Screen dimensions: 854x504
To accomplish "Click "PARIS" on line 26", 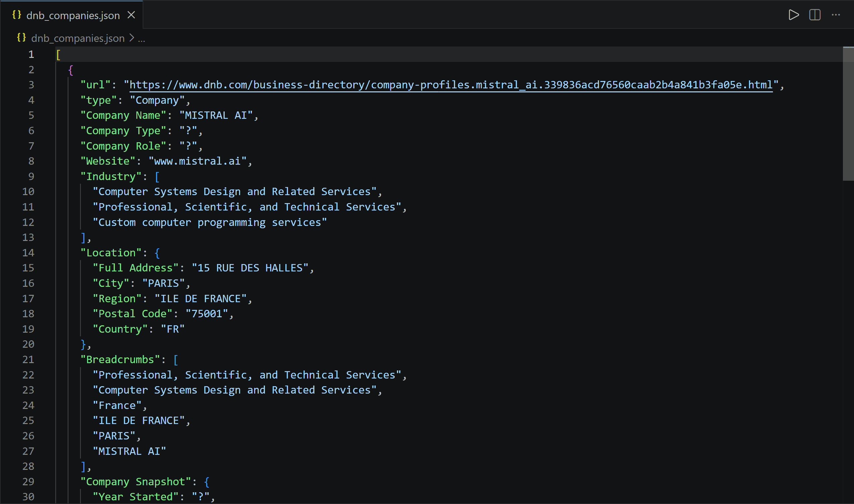I will click(114, 436).
